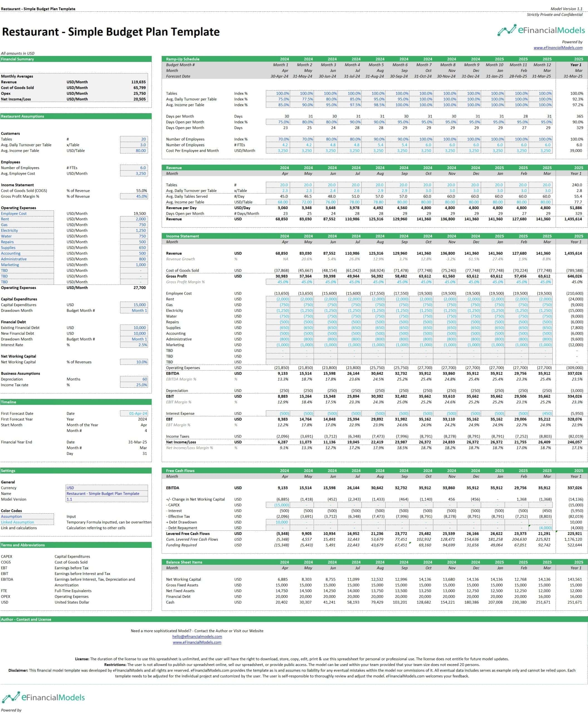
Task: Click the Ramp-Up Schedule section header
Action: [x=375, y=59]
